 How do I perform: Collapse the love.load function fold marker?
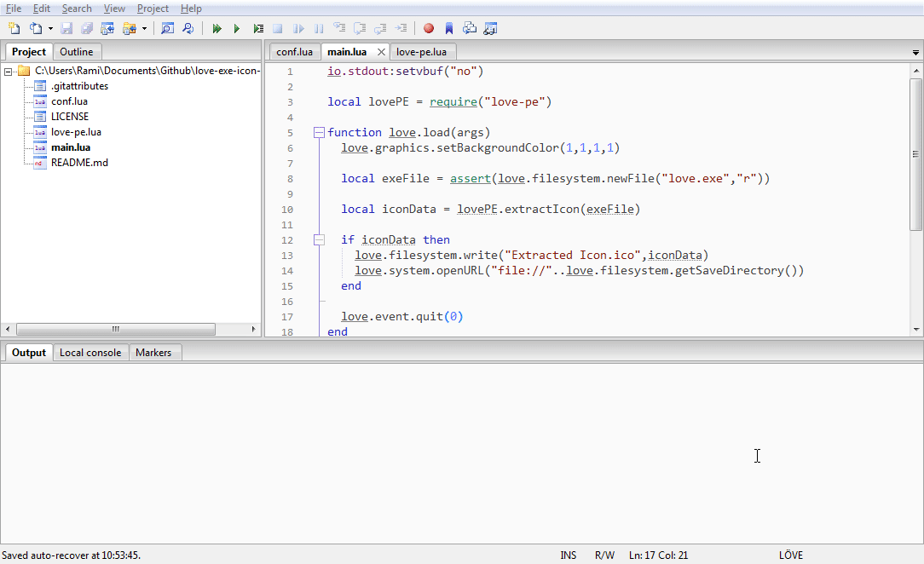point(319,132)
